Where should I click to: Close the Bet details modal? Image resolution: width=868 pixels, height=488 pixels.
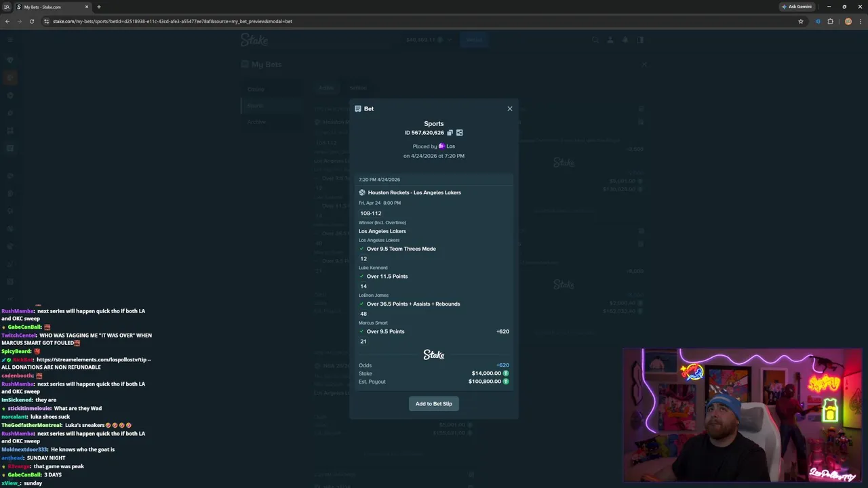pos(510,108)
